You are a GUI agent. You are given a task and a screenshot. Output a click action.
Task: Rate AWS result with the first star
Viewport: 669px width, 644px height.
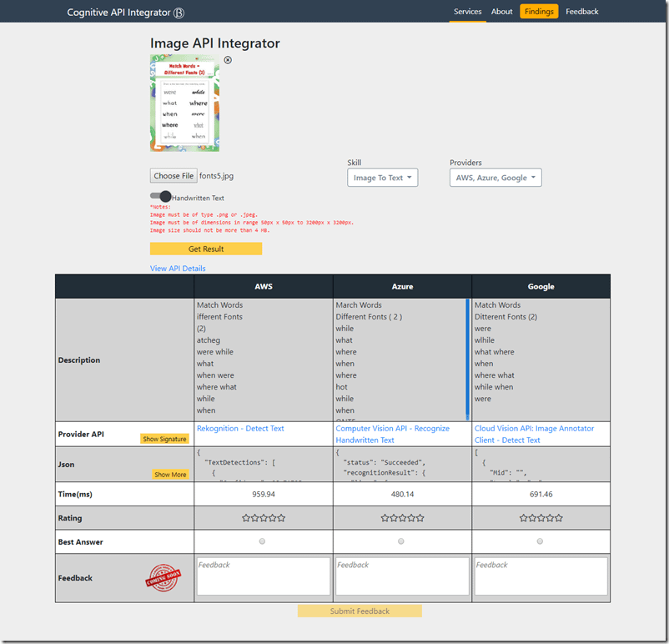246,518
